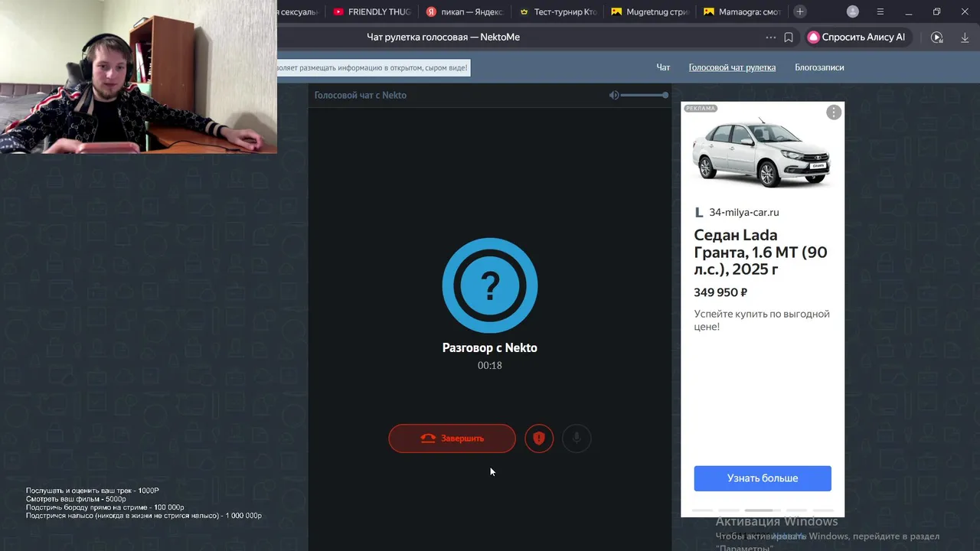
Task: Click the address bar titled Чат рулетка голосовая — NektoMe
Action: pyautogui.click(x=443, y=37)
